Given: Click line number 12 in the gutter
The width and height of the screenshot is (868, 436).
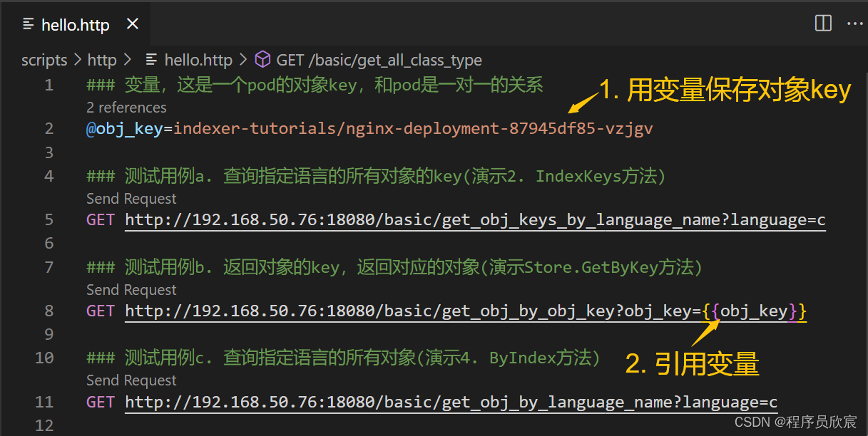Looking at the screenshot, I should pyautogui.click(x=44, y=425).
